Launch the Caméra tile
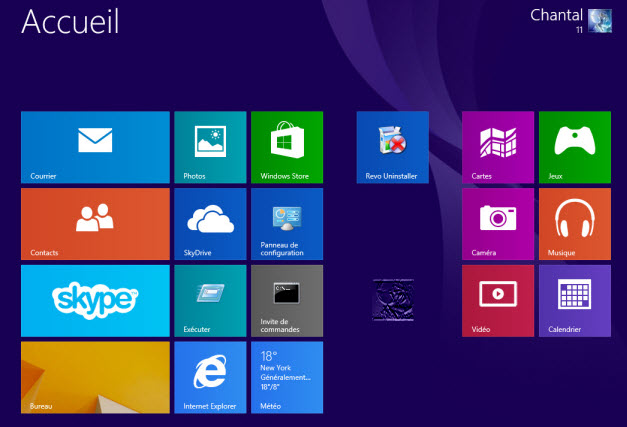Image resolution: width=627 pixels, height=427 pixels. tap(497, 224)
